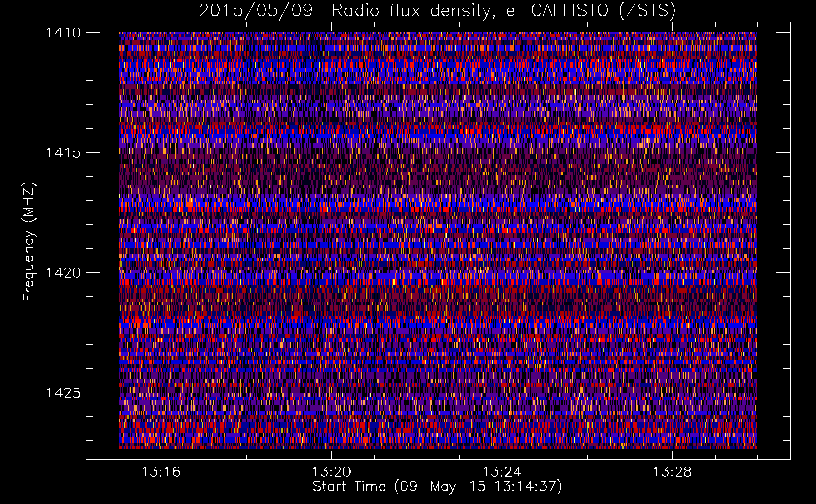Click the 'Frequency (MHZ)' axis label
816x504 pixels.
[29, 242]
